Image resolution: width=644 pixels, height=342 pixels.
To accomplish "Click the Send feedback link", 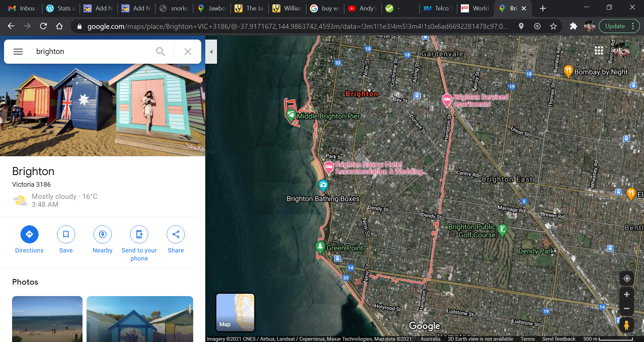I will pyautogui.click(x=558, y=339).
